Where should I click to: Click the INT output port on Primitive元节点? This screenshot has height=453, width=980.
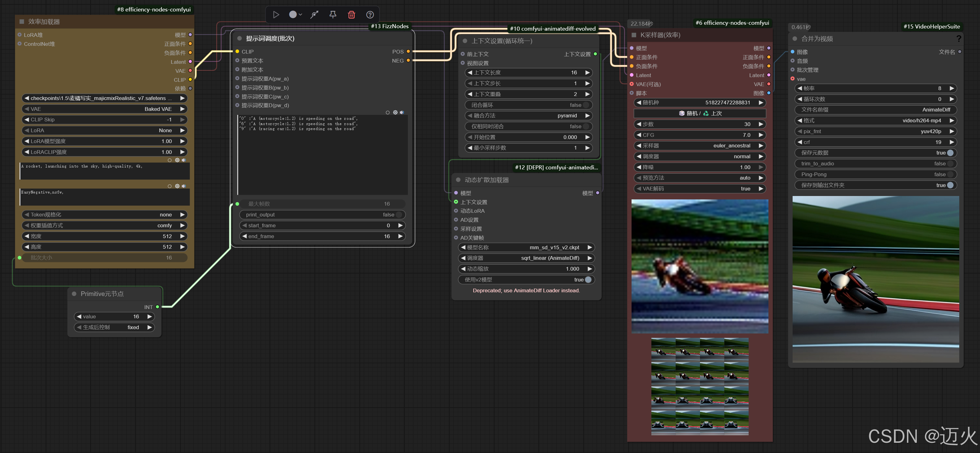pos(157,307)
